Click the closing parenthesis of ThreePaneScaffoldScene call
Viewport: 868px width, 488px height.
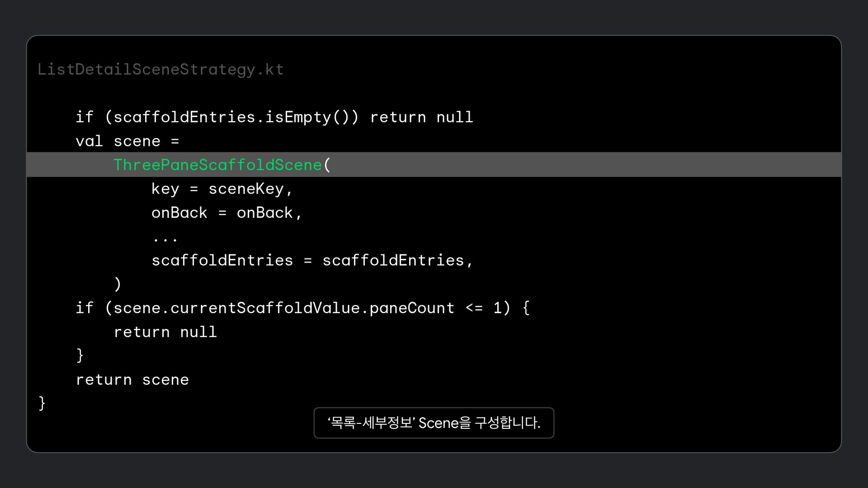point(118,284)
